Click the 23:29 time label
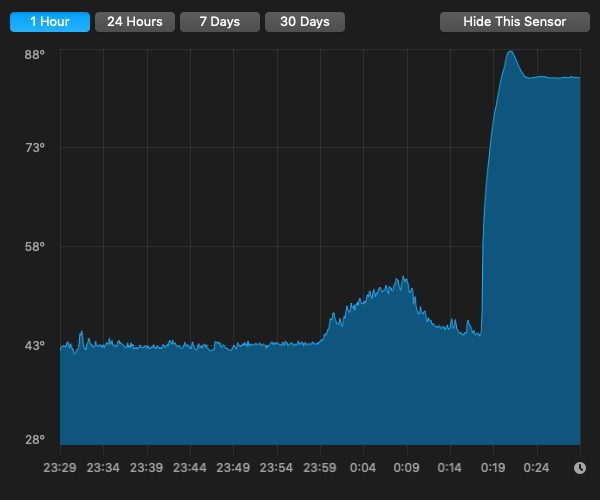The height and width of the screenshot is (500, 600). pos(60,467)
